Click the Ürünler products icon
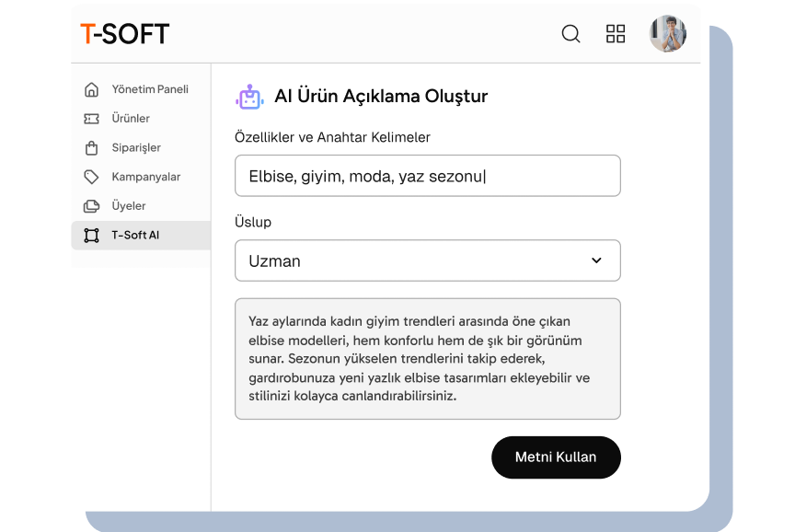This screenshot has width=795, height=532. click(x=93, y=118)
